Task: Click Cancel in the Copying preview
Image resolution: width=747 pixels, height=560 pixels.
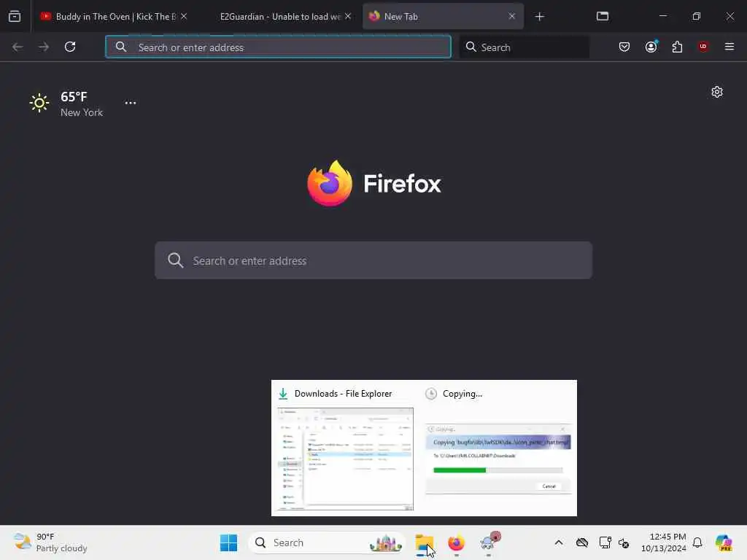Action: [549, 486]
